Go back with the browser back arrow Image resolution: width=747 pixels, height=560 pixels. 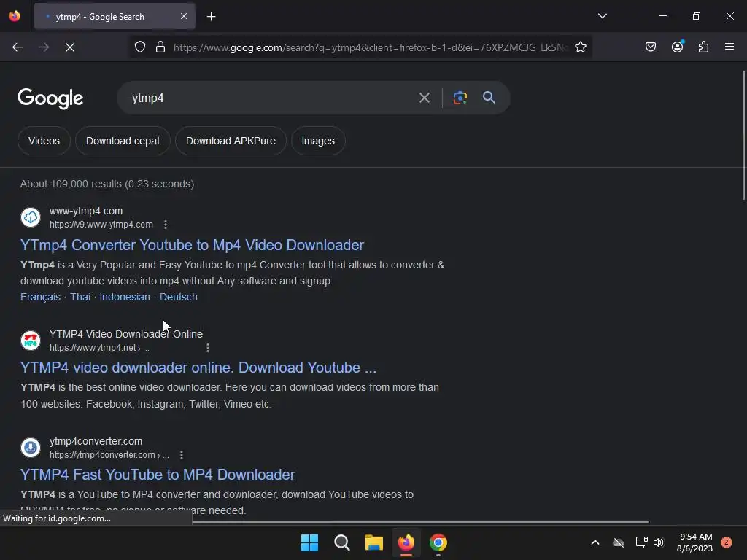click(18, 47)
